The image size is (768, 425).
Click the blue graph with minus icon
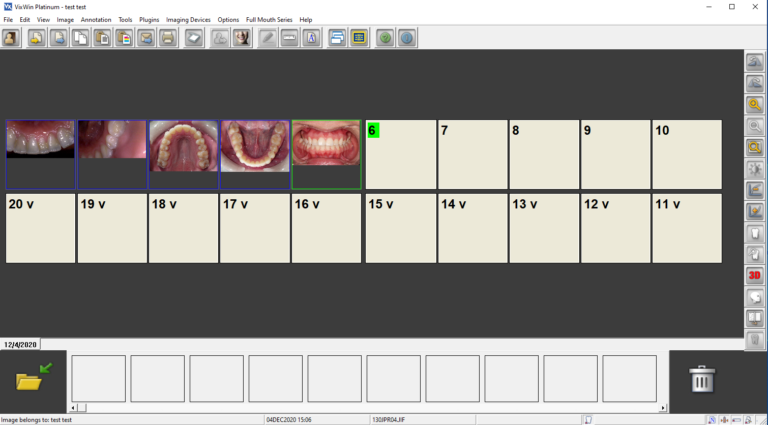755,190
